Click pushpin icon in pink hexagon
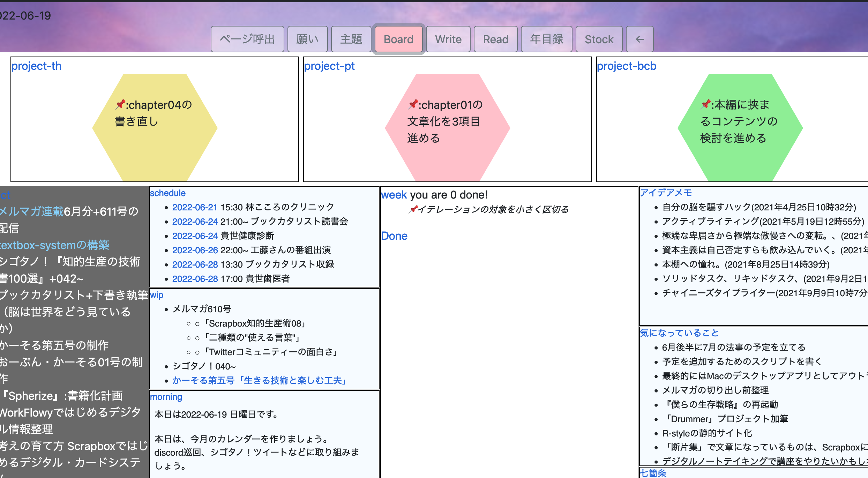Image resolution: width=868 pixels, height=478 pixels. tap(413, 104)
